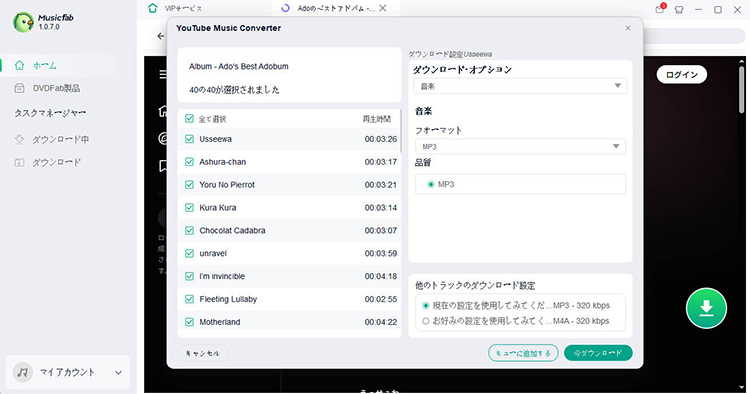This screenshot has height=394, width=750.
Task: Click the downloaded folder icon in sidebar
Action: [19, 163]
